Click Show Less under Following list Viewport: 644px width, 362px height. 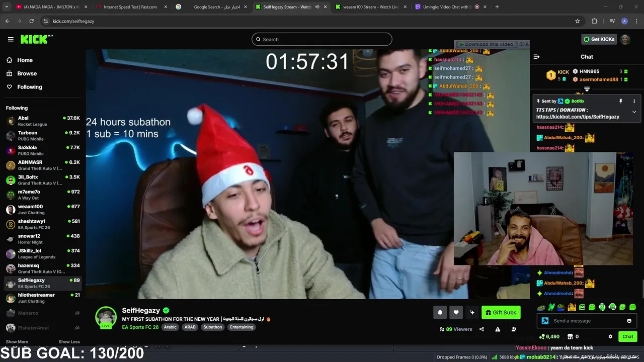pos(69,342)
